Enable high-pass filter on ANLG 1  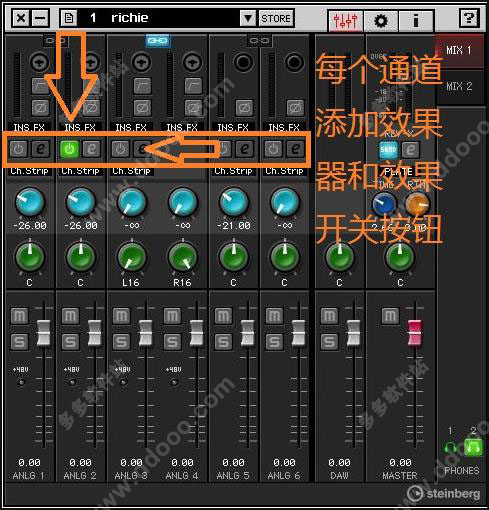40,86
